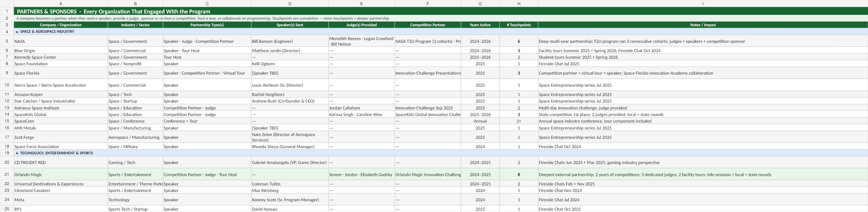Click the David Nassau cell

click(290, 209)
